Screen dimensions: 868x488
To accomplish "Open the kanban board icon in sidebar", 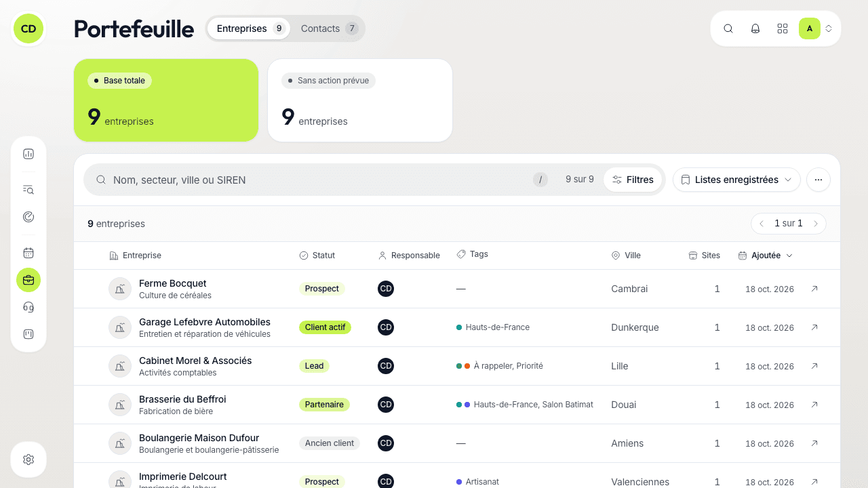I will (x=28, y=334).
